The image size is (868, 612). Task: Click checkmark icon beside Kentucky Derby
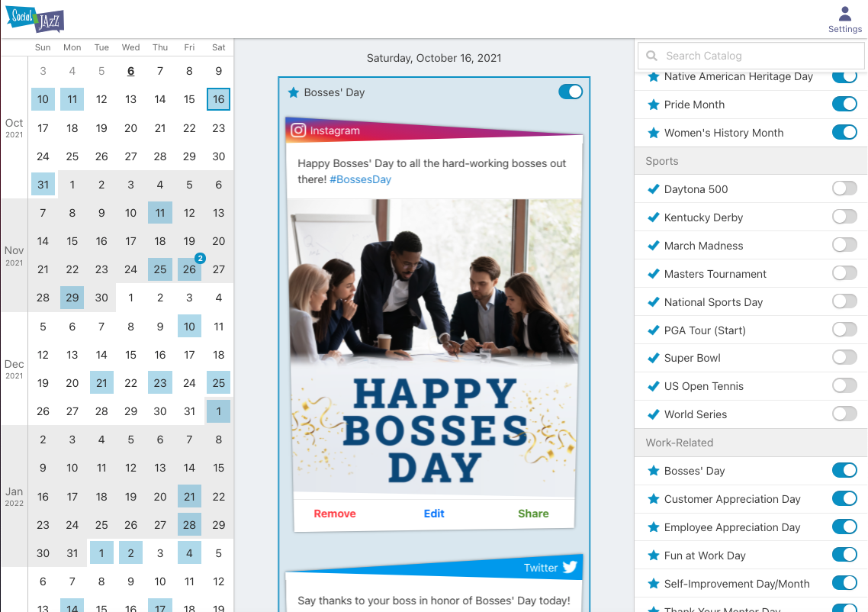pyautogui.click(x=653, y=217)
